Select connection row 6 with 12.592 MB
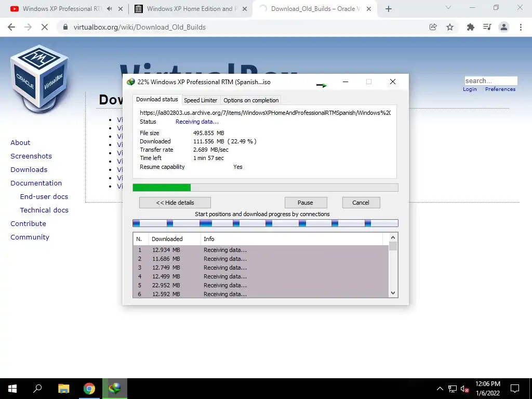Screen dimensions: 532x399 click(x=261, y=294)
